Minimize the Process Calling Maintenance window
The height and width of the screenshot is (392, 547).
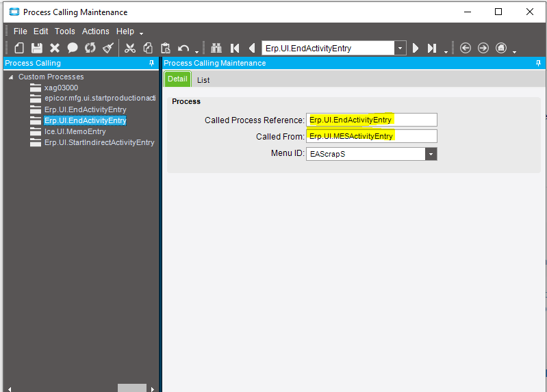pos(467,12)
